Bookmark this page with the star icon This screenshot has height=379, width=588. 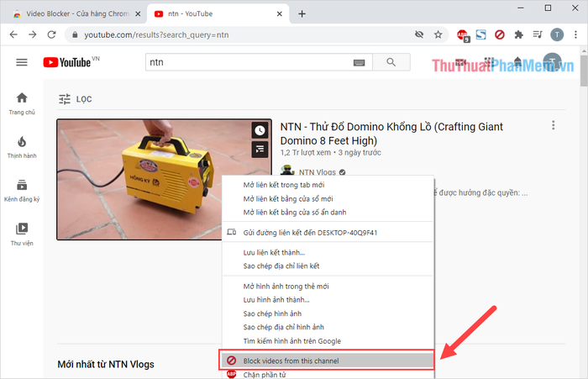[438, 35]
